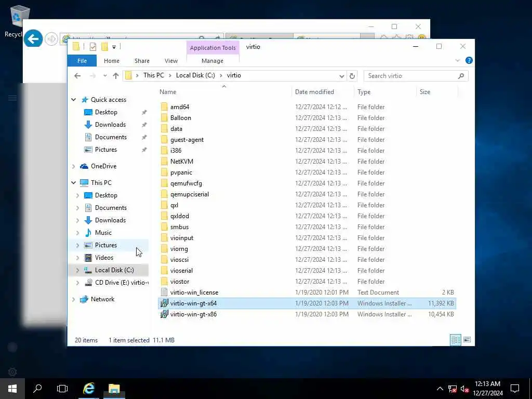This screenshot has height=399, width=532.
Task: Select the viostor folder
Action: click(x=179, y=282)
